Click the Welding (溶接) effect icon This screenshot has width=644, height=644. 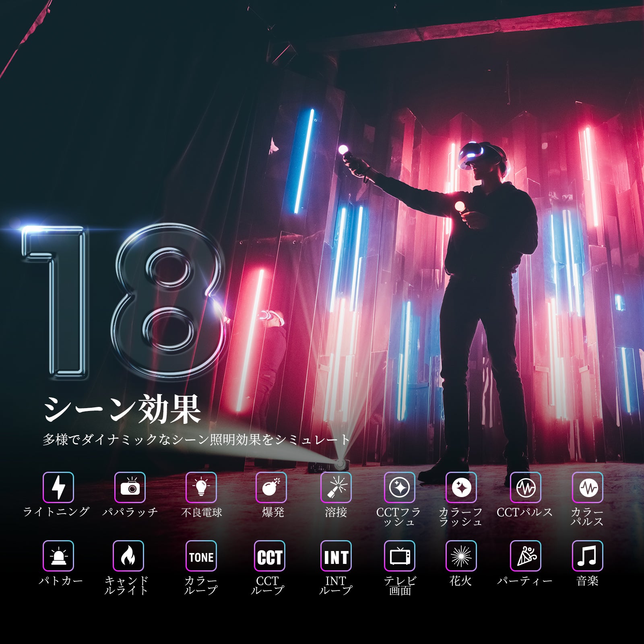coord(336,487)
